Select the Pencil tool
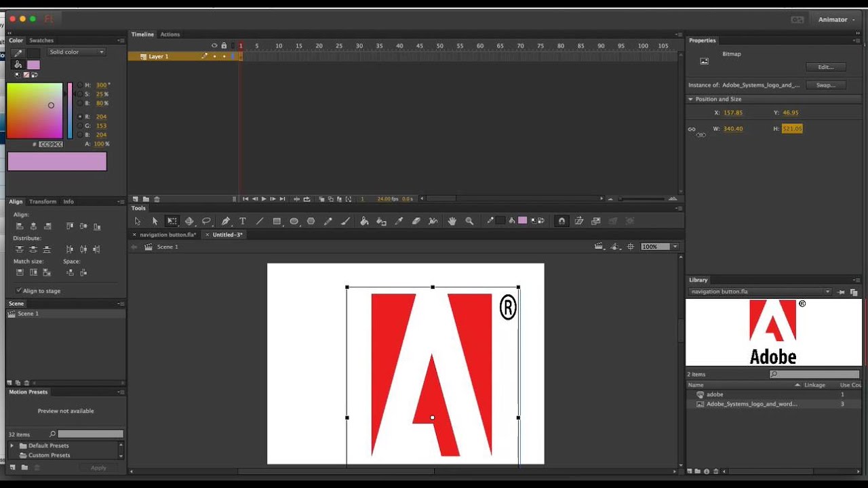868x488 pixels. pyautogui.click(x=328, y=221)
